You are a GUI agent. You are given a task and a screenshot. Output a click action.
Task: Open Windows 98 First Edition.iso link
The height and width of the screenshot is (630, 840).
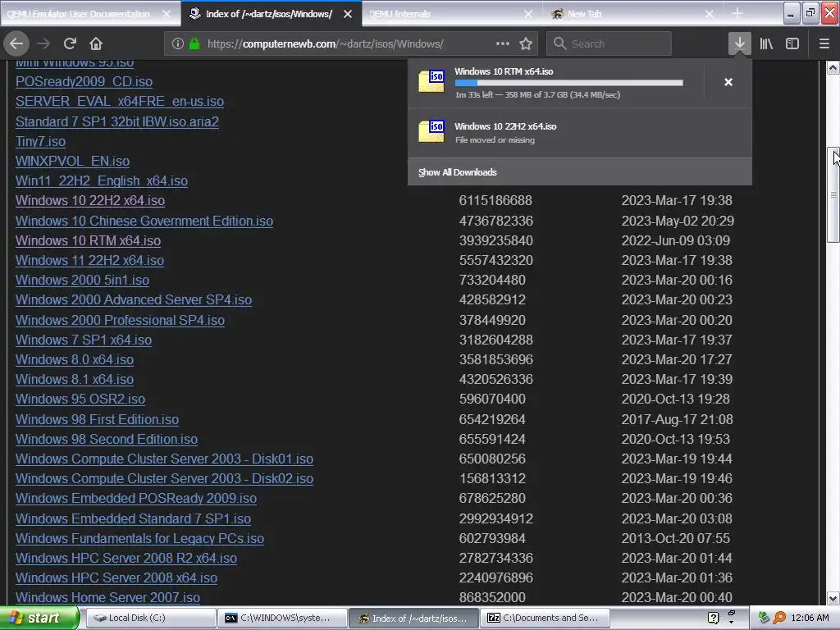pyautogui.click(x=97, y=419)
